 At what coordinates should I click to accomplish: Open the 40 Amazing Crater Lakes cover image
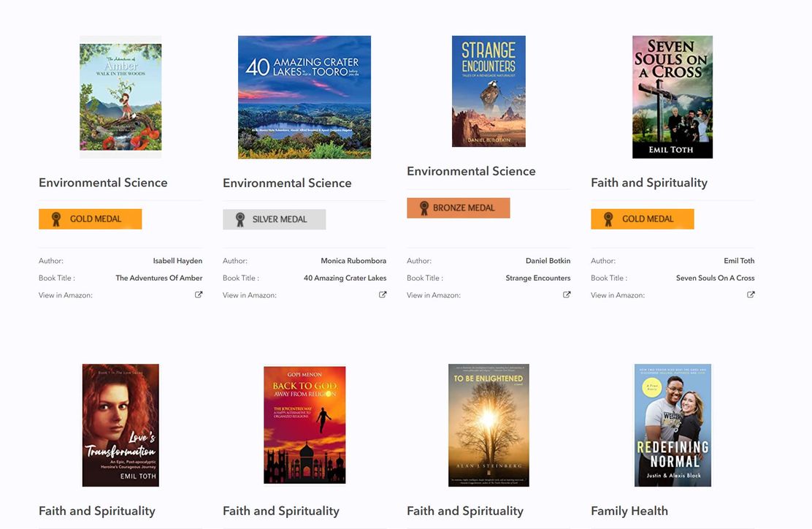pyautogui.click(x=304, y=97)
